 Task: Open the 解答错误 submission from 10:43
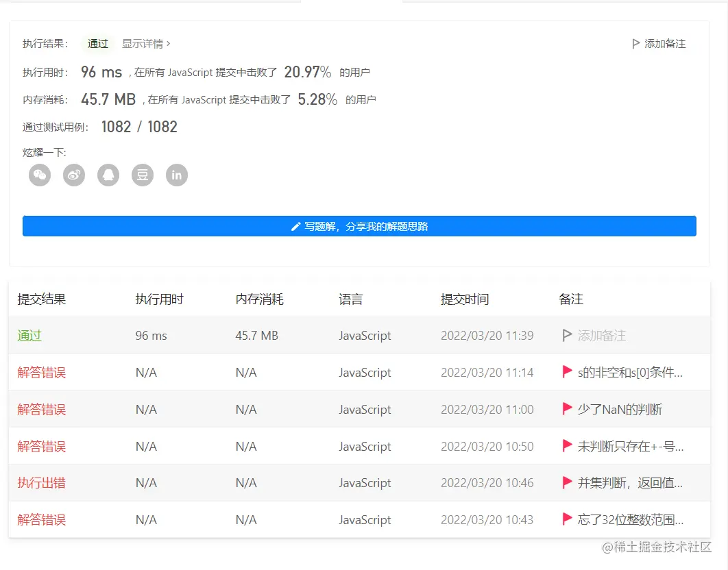coord(42,520)
